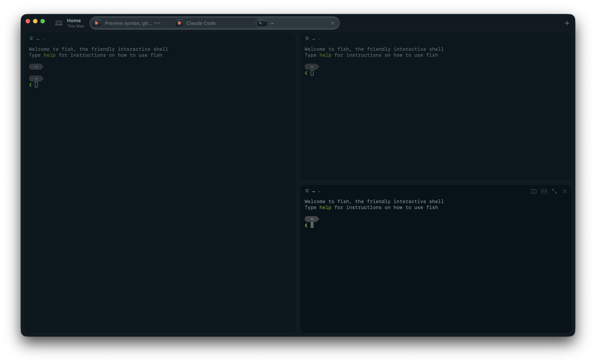The height and width of the screenshot is (364, 596).
Task: Focus the bottom-right pane's prompt cursor
Action: [312, 225]
